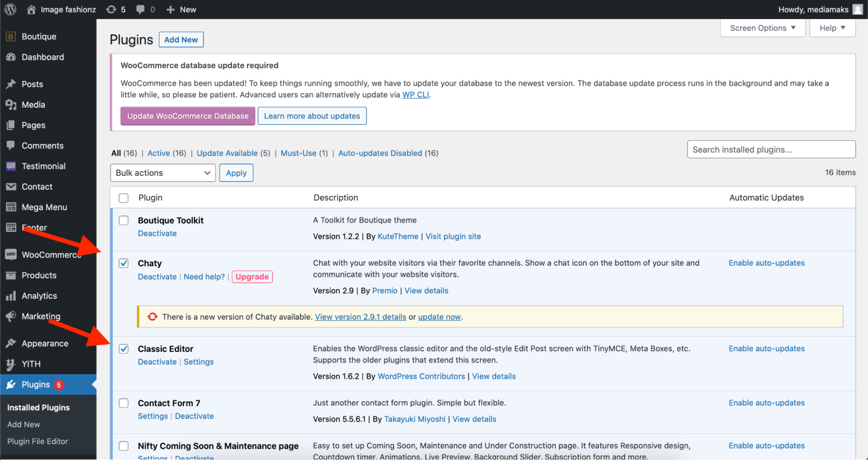Check the Nifty Coming Soon plugin checkbox

124,446
